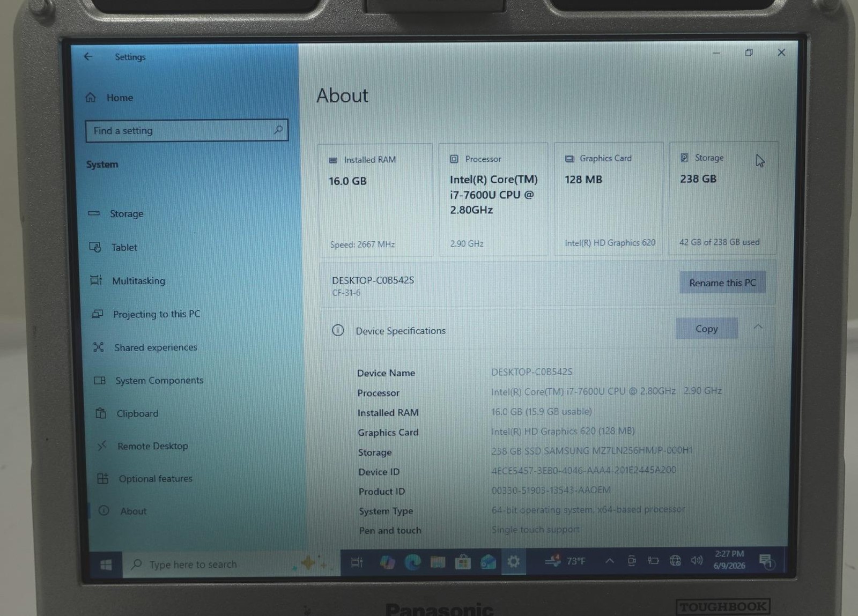Click the Tablet sidebar icon

tap(95, 247)
